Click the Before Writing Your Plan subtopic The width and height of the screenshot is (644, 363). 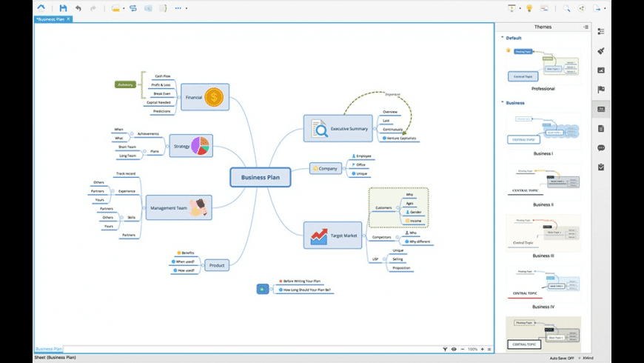(300, 282)
